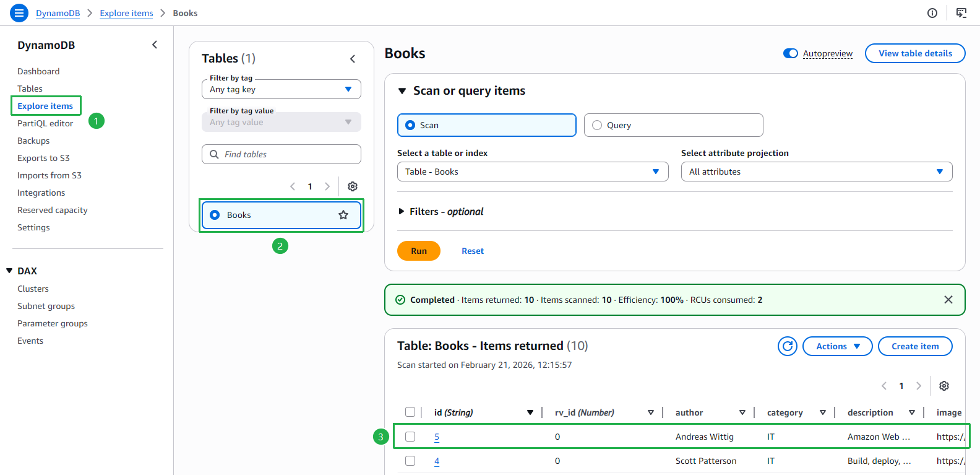Viewport: 980px width, 475px height.
Task: Open the info panel icon
Action: coord(932,13)
